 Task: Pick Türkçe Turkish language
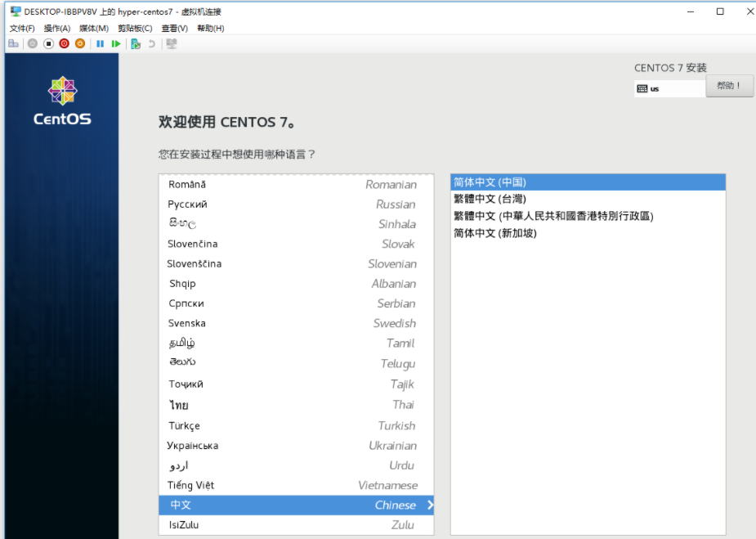[296, 425]
